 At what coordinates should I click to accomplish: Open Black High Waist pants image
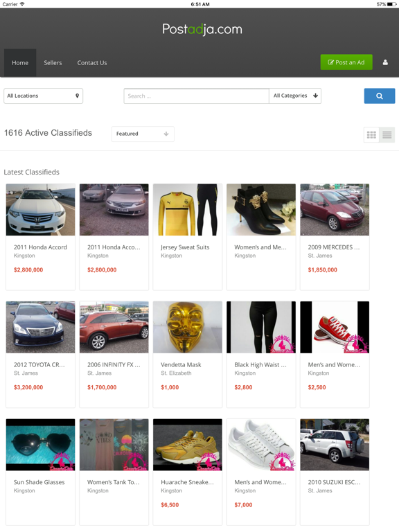pos(261,327)
